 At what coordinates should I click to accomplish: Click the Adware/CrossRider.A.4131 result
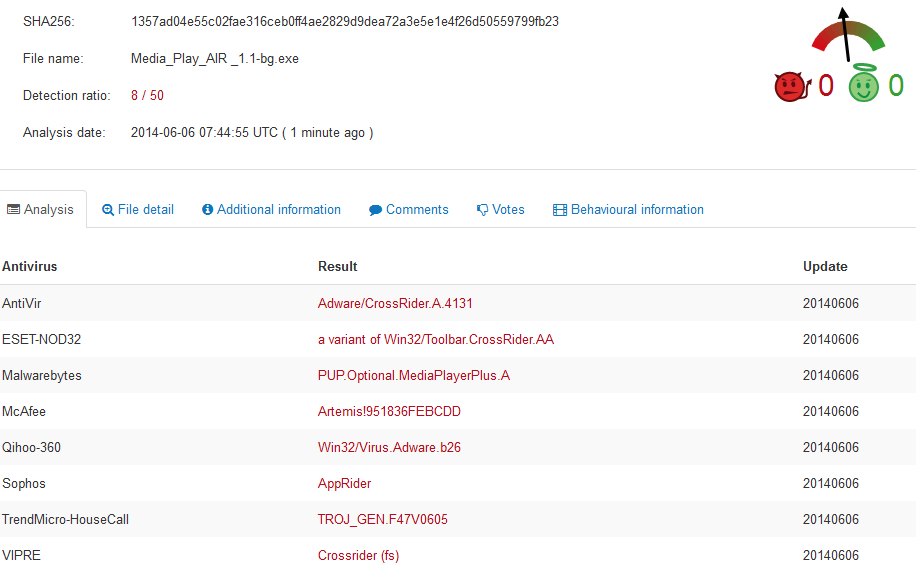395,303
